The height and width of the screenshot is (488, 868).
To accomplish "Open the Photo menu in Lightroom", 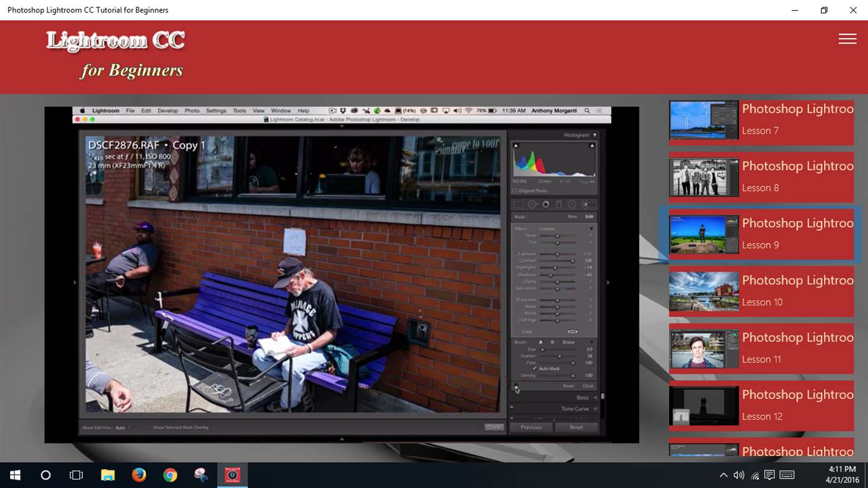I will [x=192, y=111].
